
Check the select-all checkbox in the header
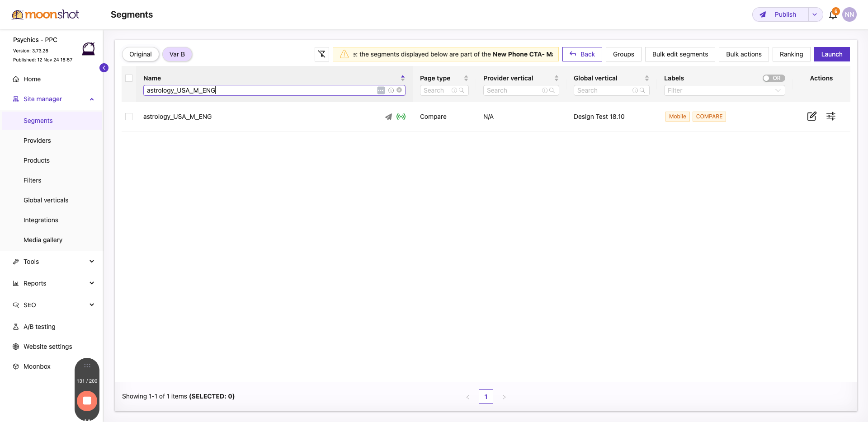click(129, 78)
